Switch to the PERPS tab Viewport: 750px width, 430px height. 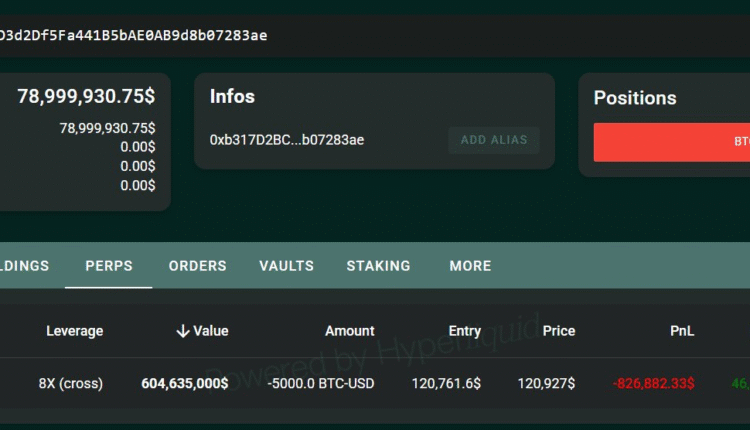(x=109, y=266)
